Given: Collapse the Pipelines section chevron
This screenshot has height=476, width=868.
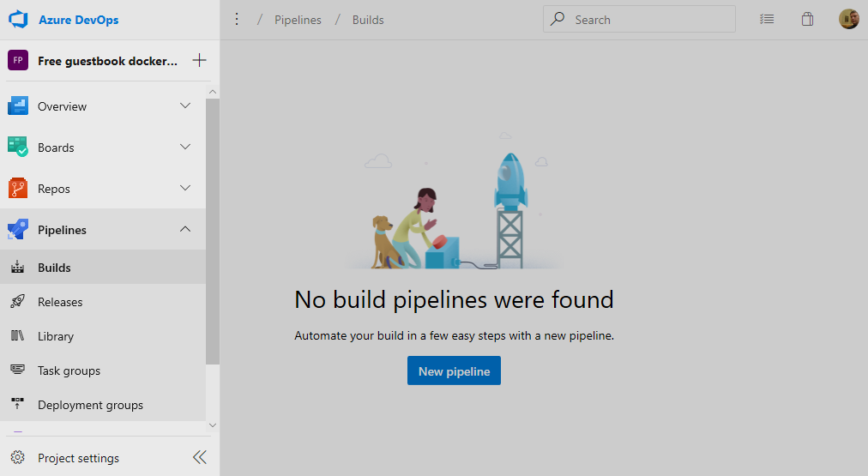Looking at the screenshot, I should pyautogui.click(x=185, y=230).
